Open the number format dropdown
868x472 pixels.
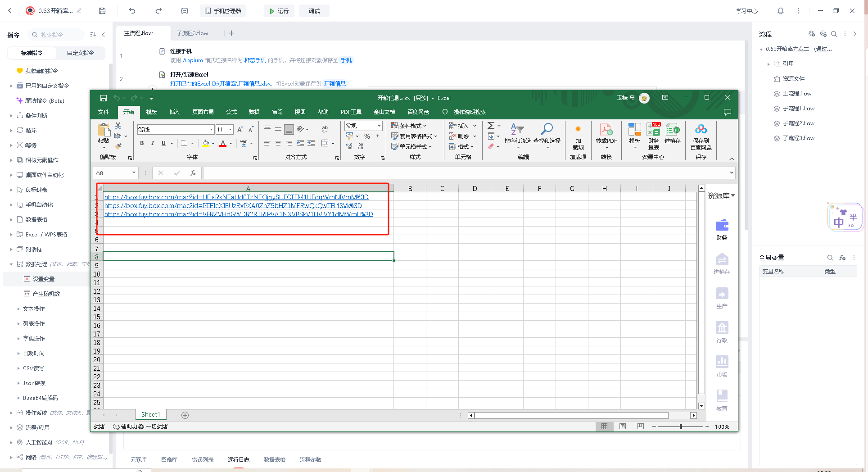pos(379,126)
